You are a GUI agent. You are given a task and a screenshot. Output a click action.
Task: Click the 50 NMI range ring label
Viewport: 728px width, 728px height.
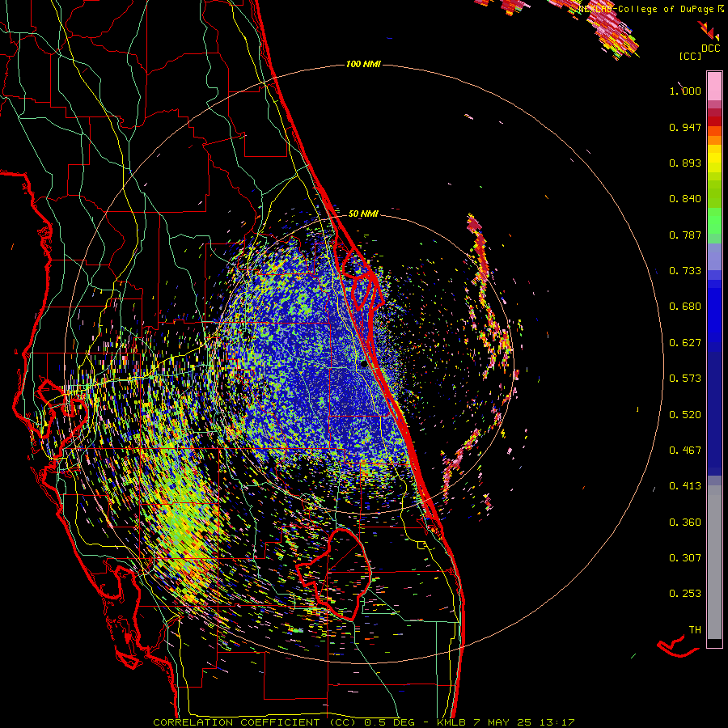pyautogui.click(x=363, y=214)
